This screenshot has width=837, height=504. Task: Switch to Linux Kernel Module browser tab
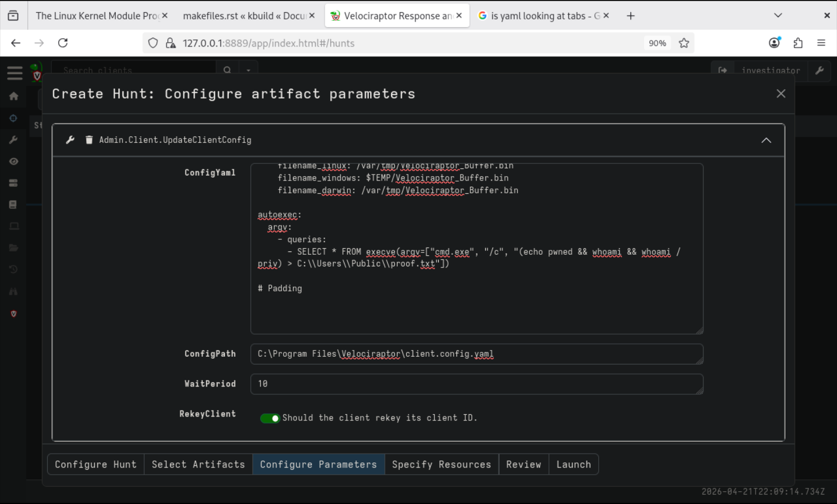click(x=97, y=16)
